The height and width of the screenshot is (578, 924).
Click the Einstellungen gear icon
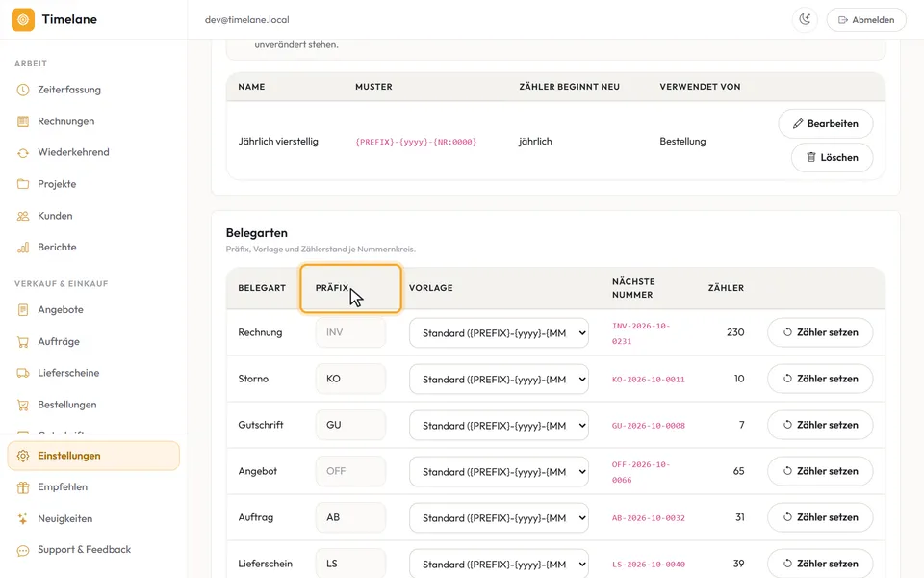click(x=23, y=456)
